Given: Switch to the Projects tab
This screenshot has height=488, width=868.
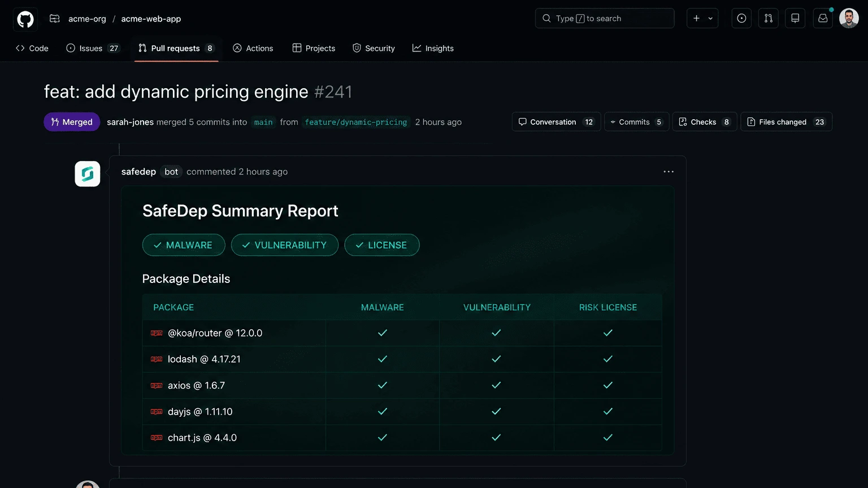Looking at the screenshot, I should pos(314,49).
